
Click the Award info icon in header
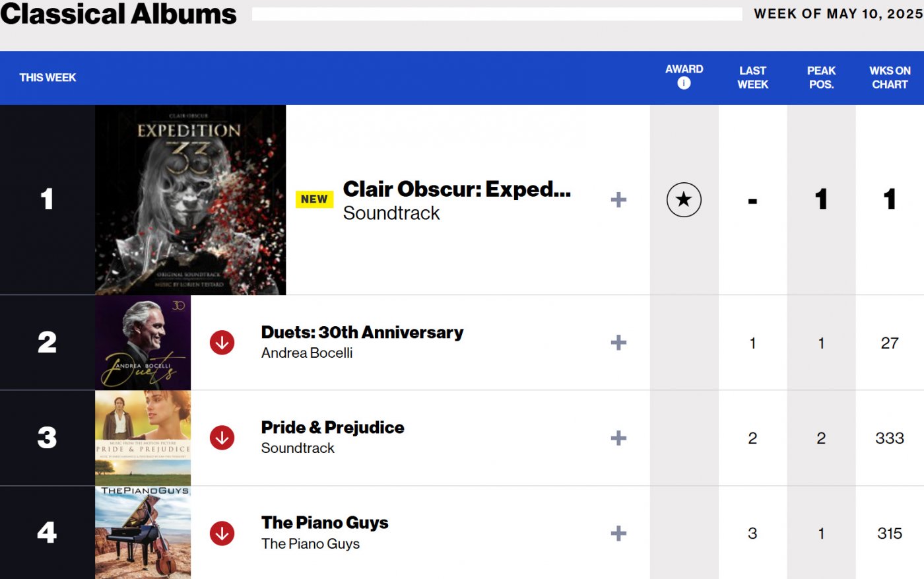click(x=684, y=83)
